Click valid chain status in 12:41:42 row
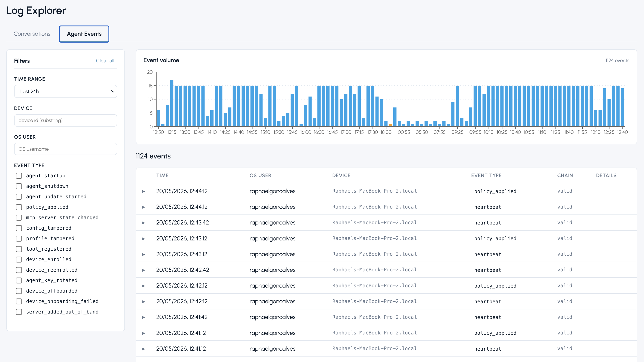The width and height of the screenshot is (644, 362). (x=564, y=317)
